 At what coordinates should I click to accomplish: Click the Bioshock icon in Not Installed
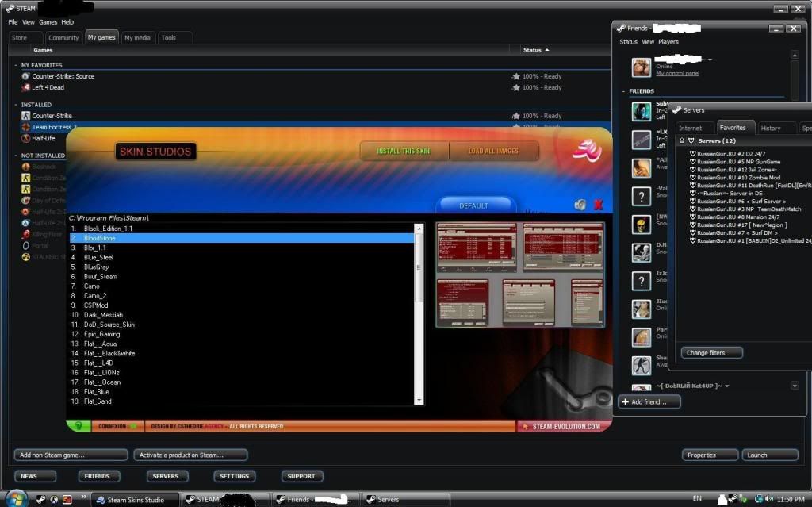[x=25, y=167]
